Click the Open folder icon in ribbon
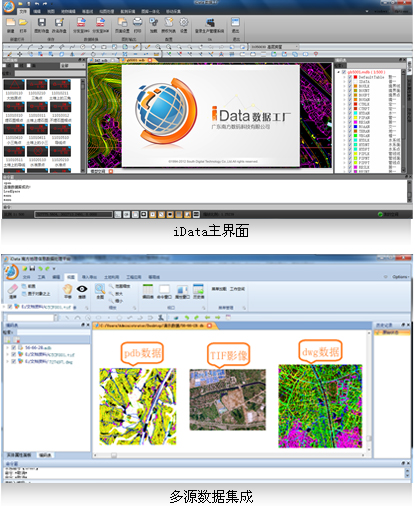This screenshot has height=519, width=415. (23, 22)
